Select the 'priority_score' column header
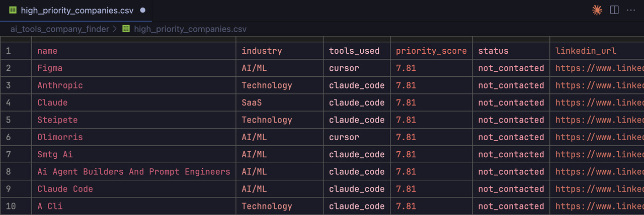 (431, 51)
